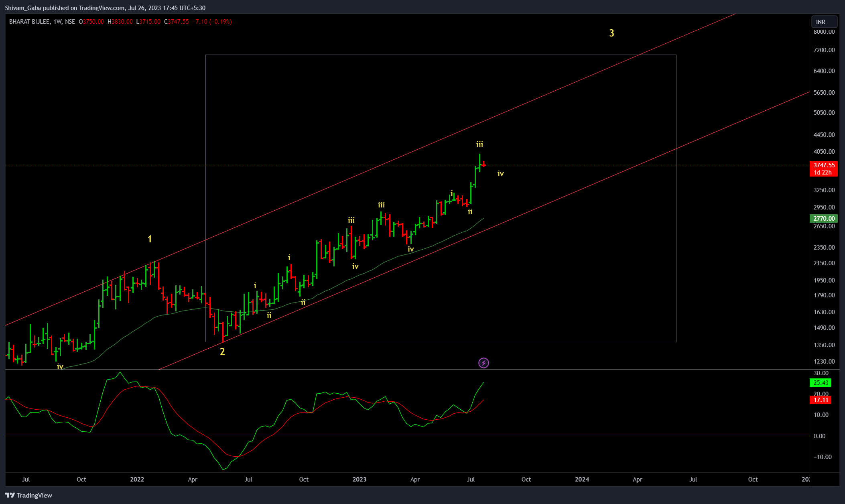Click the −10.00 indicator scale value
Viewport: 845px width, 504px height.
823,457
